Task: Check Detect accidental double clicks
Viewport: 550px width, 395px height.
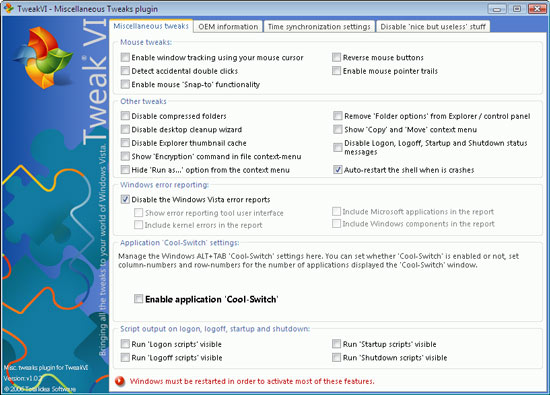Action: click(125, 71)
